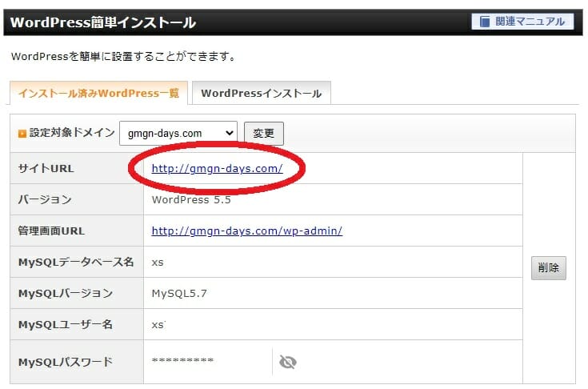The height and width of the screenshot is (389, 588).
Task: Open the wp-admin management URL link
Action: coord(246,231)
